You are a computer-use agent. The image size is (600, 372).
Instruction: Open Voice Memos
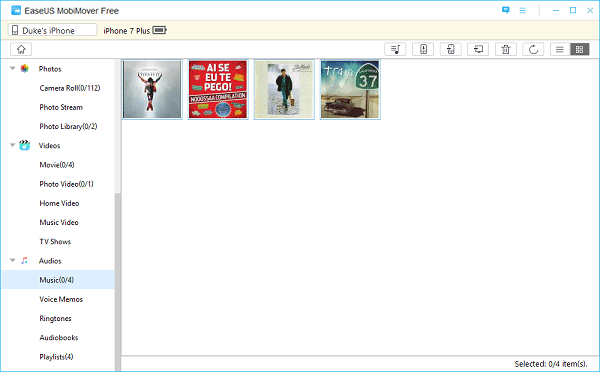point(61,299)
